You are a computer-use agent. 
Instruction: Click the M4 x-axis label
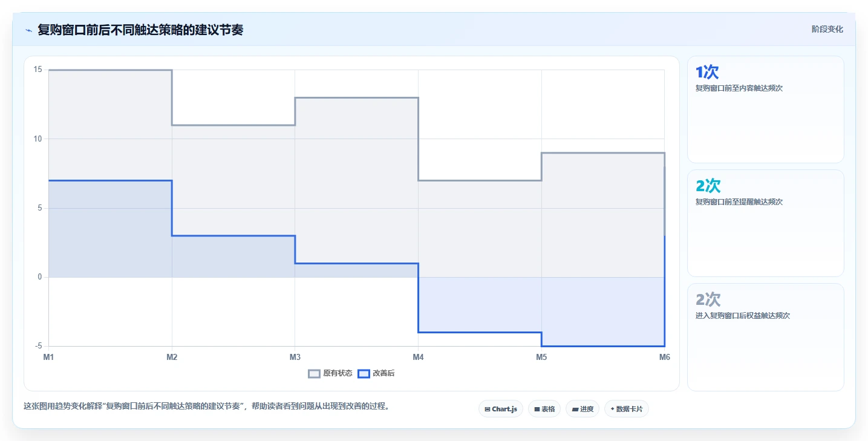click(418, 357)
